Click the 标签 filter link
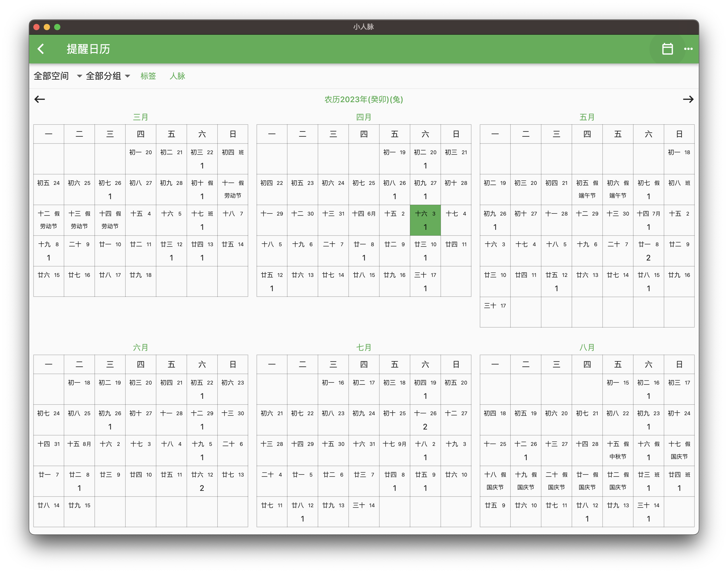The width and height of the screenshot is (728, 573). pyautogui.click(x=148, y=76)
